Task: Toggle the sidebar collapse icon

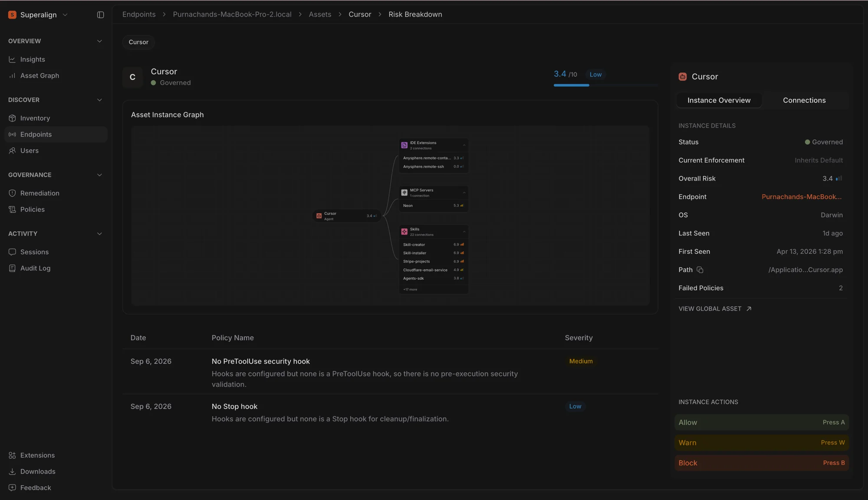Action: pos(100,15)
